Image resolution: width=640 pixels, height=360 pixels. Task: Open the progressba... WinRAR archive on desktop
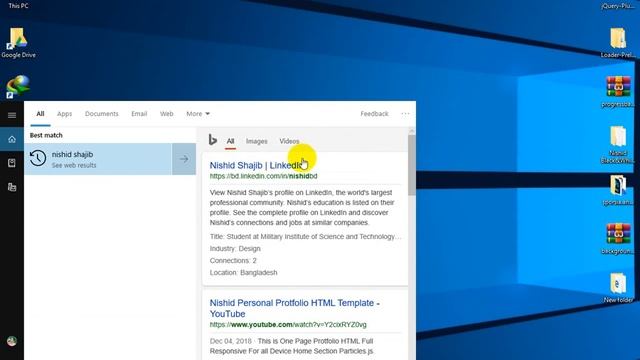click(618, 92)
